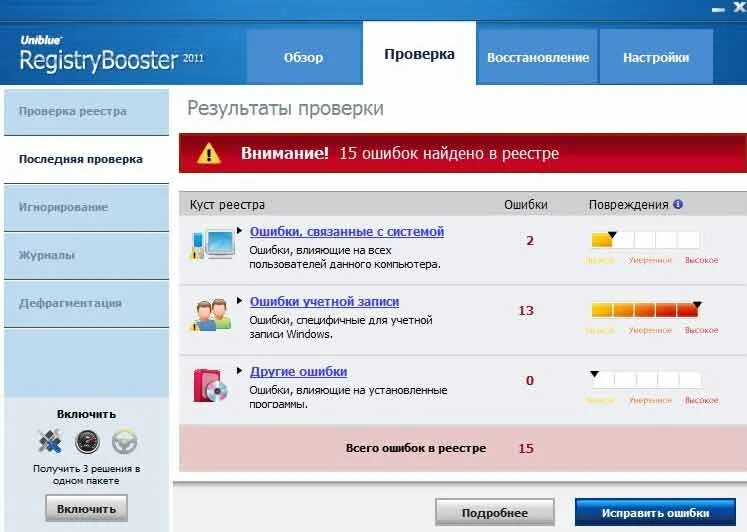Click the description about установленные программы

pyautogui.click(x=348, y=396)
